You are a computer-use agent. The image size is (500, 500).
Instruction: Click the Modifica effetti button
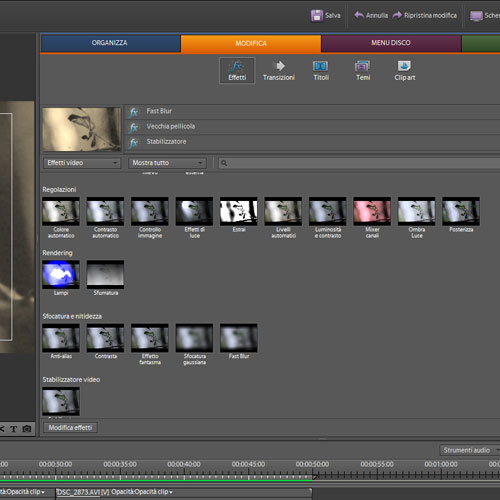[70, 428]
